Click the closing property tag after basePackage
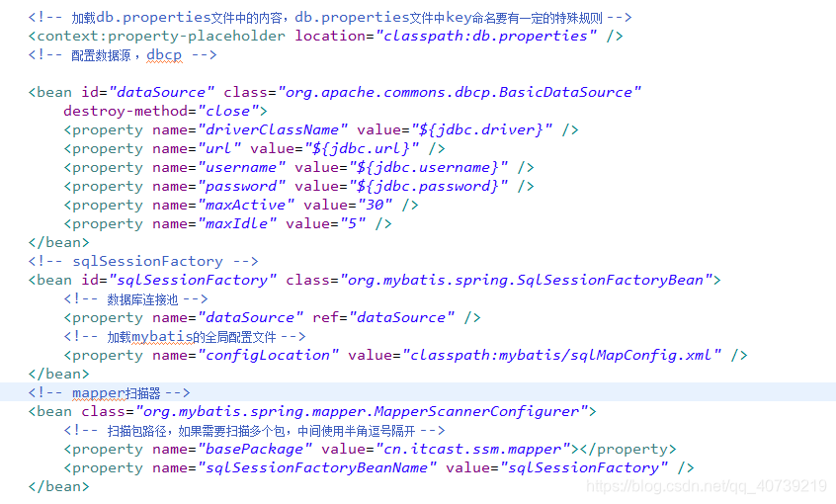This screenshot has height=504, width=836. [628, 449]
